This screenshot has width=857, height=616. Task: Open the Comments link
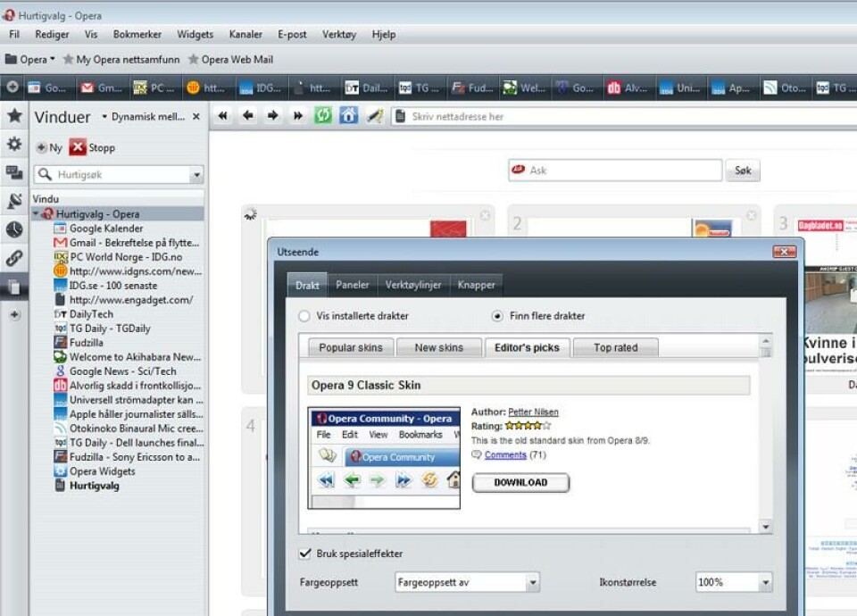505,454
